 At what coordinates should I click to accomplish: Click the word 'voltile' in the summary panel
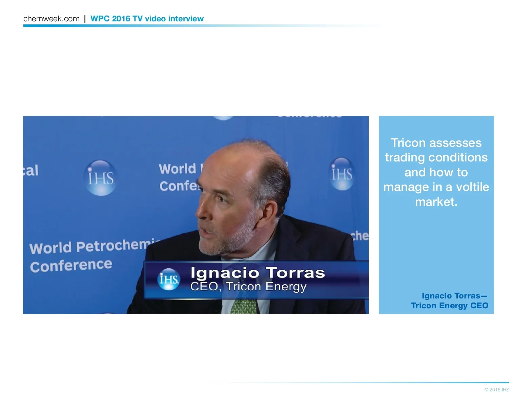click(472, 187)
